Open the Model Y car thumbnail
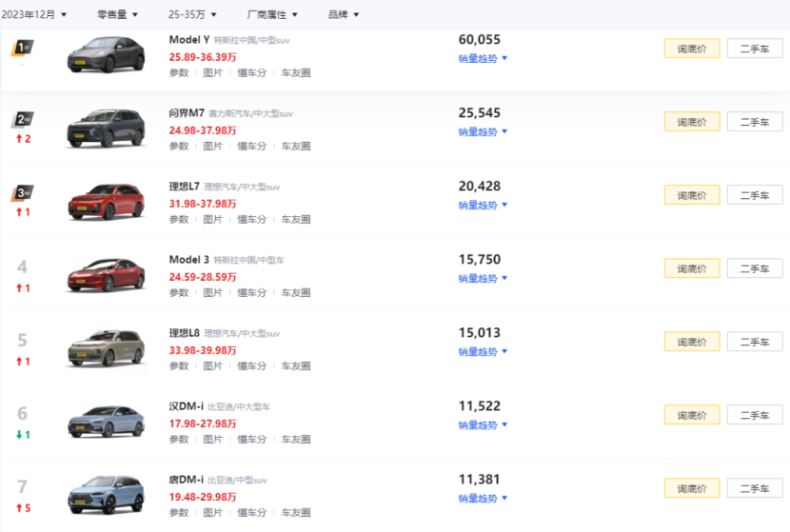 point(106,54)
